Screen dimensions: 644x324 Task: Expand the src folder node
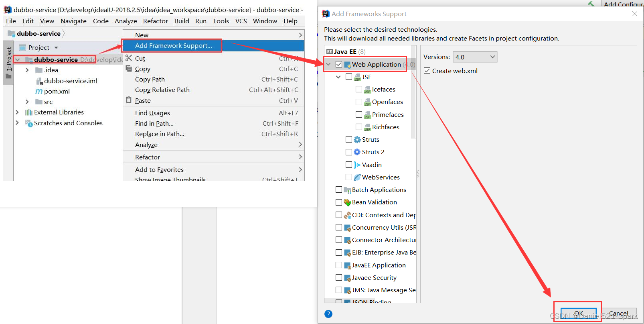click(27, 102)
